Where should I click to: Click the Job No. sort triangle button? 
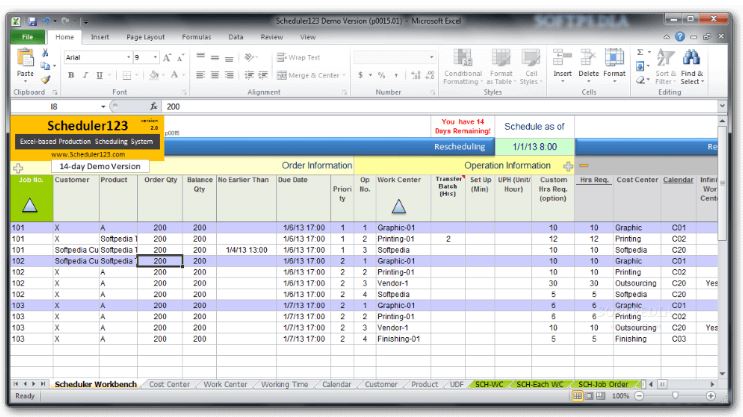click(29, 205)
